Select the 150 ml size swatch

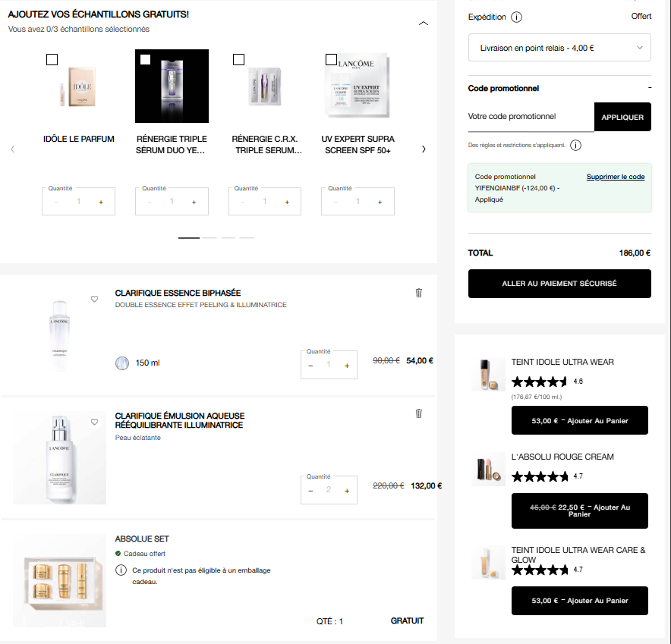[122, 363]
